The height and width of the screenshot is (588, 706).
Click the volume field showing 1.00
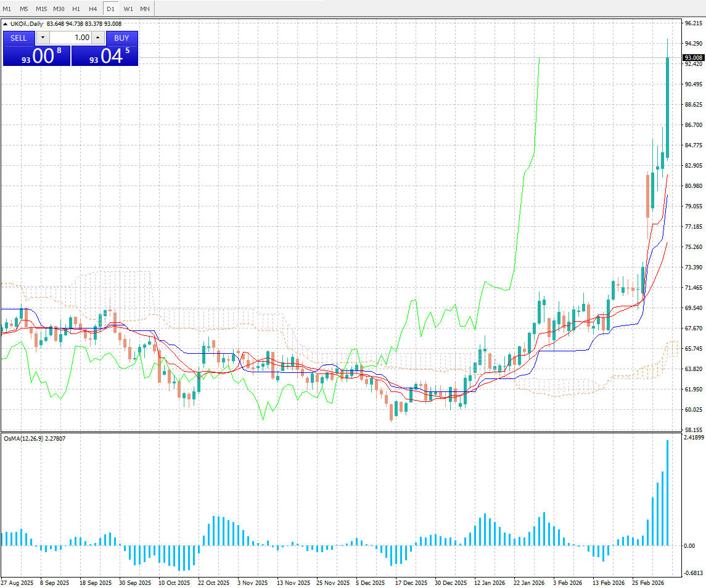[x=70, y=38]
